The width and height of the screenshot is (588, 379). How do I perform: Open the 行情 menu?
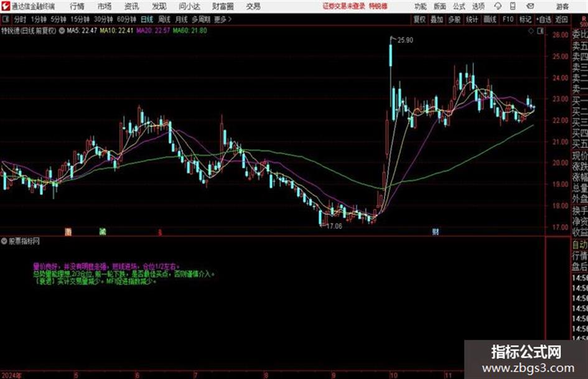(77, 6)
